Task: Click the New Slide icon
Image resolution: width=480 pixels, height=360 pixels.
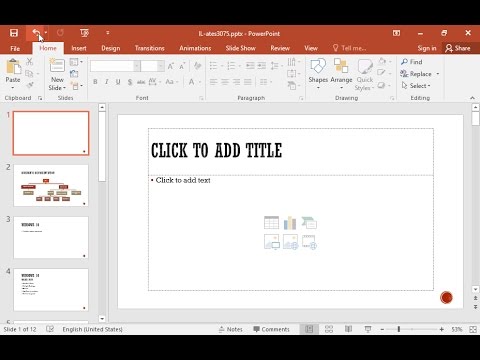Action: point(57,66)
